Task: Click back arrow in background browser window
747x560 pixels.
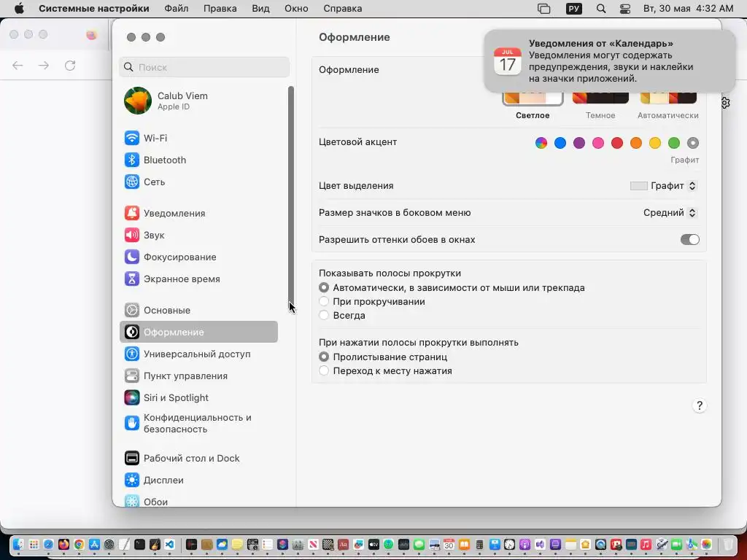Action: [18, 65]
